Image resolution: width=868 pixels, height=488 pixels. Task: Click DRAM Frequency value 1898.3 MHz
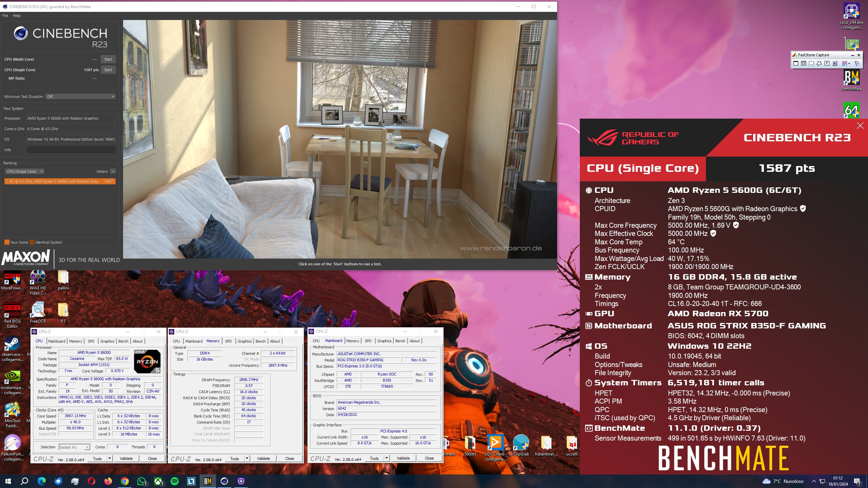(x=249, y=380)
